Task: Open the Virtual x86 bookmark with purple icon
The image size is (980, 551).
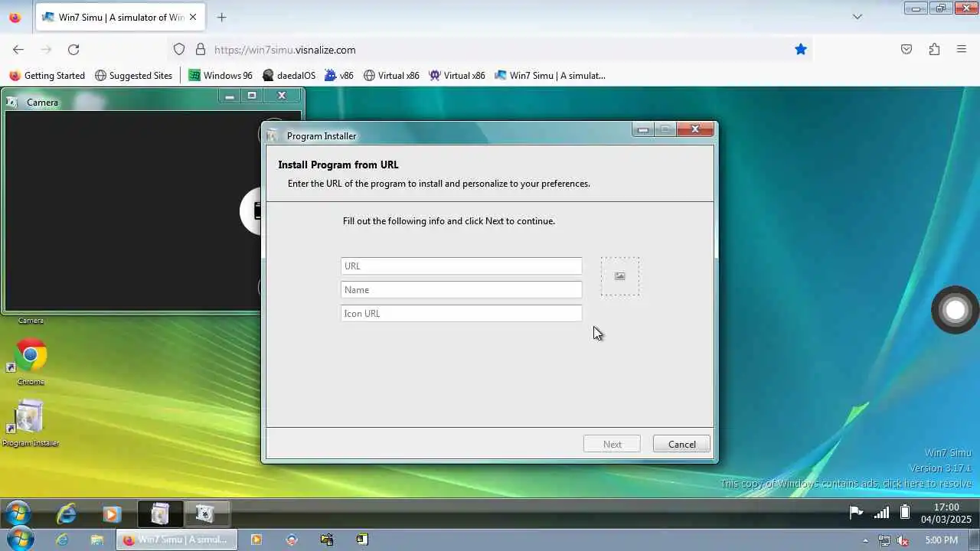Action: tap(457, 75)
